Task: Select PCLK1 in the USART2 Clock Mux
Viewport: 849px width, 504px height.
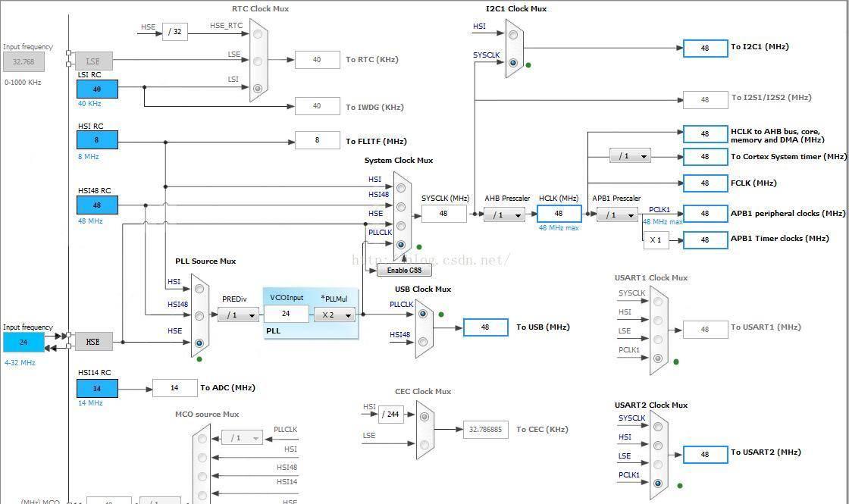Action: pos(658,484)
